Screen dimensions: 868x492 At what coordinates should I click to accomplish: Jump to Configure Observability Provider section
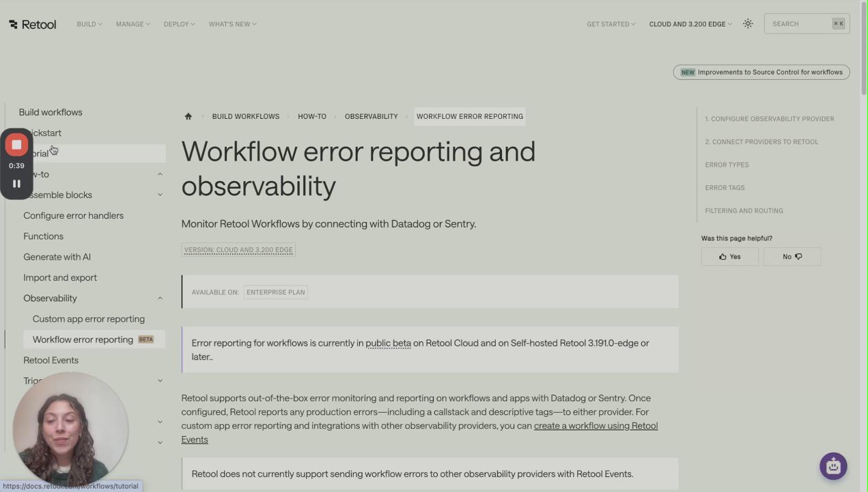770,119
